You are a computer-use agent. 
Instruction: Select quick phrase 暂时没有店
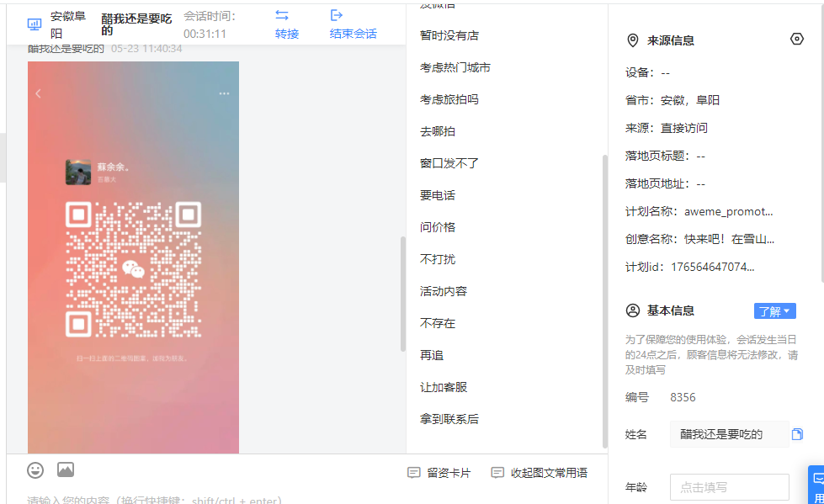[449, 35]
